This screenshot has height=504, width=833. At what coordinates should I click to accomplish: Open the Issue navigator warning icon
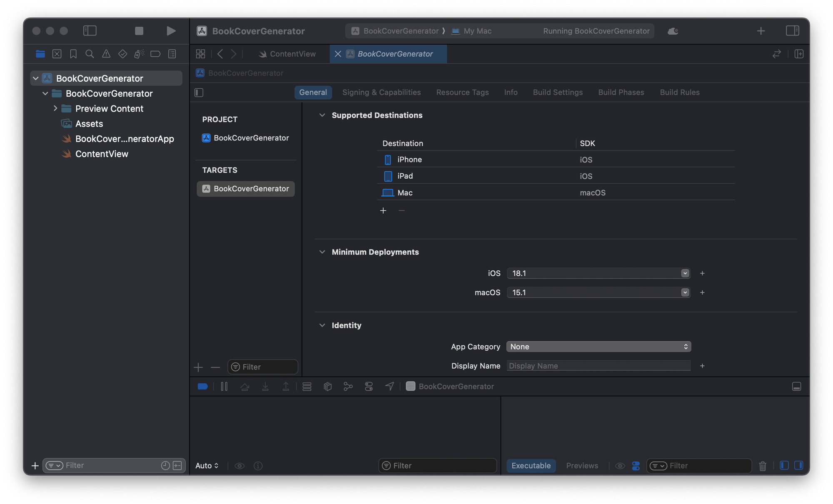tap(106, 54)
